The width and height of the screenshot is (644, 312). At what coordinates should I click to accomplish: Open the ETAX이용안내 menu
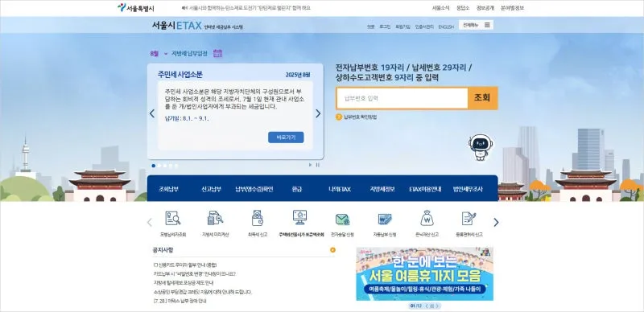[425, 189]
